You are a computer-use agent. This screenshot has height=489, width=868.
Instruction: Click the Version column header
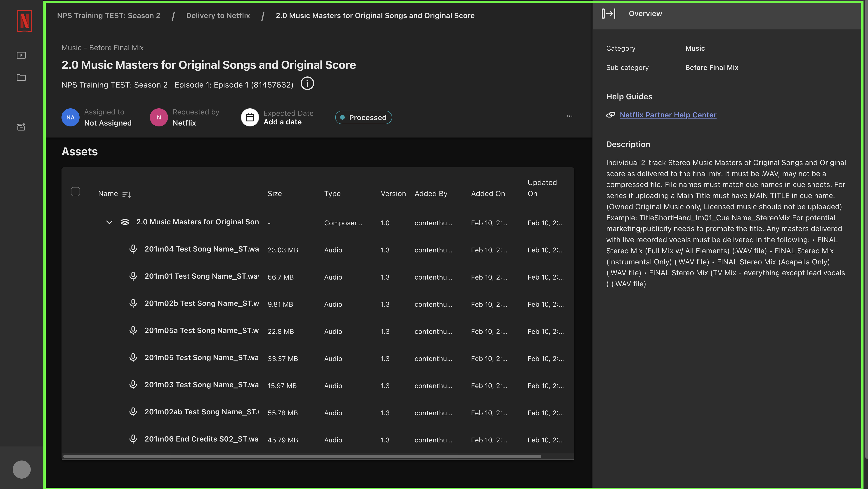pos(393,194)
